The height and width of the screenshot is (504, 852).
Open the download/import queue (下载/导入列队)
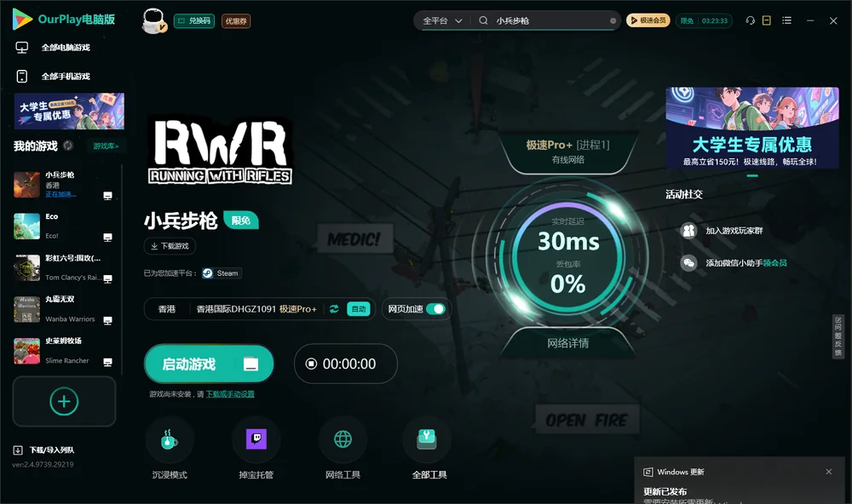tap(44, 450)
